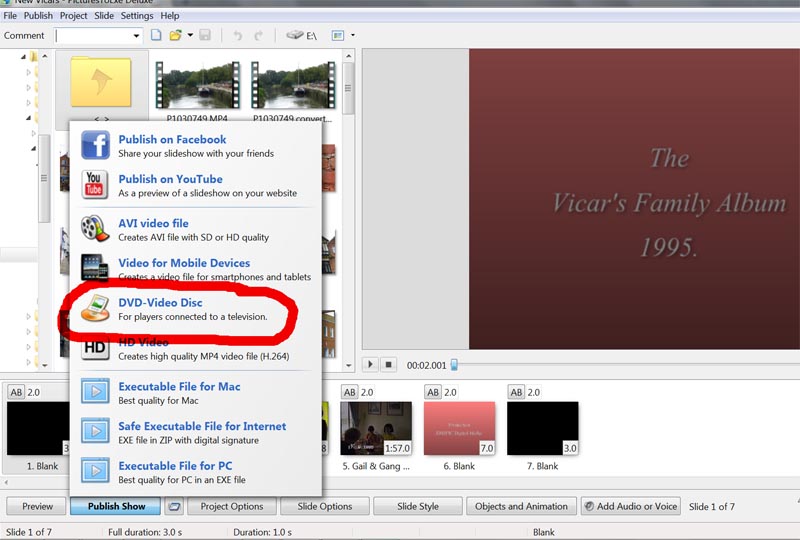This screenshot has height=540, width=800.
Task: Open Project Options
Action: pyautogui.click(x=232, y=506)
